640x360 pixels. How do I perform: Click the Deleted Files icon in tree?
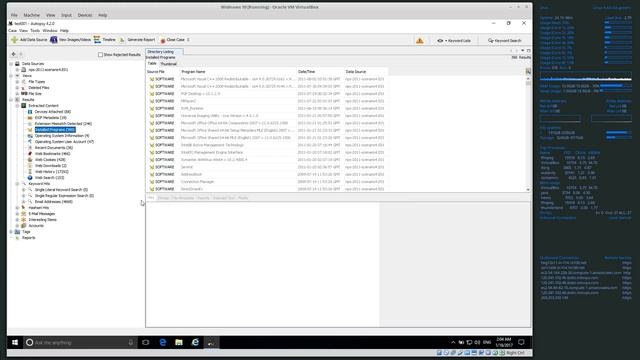24,88
